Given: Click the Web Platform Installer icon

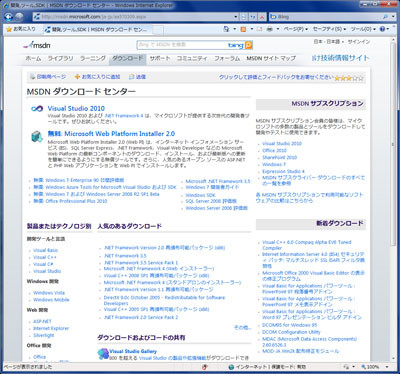Looking at the screenshot, I should tap(37, 136).
